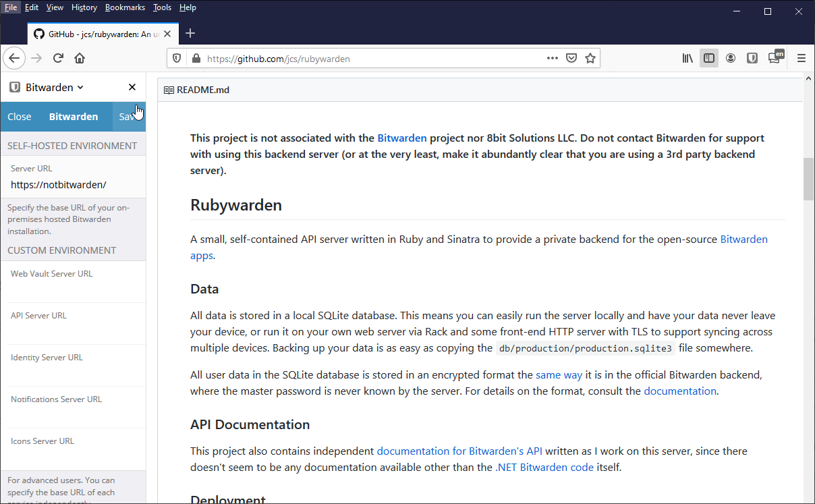Screen dimensions: 815x504
Task: Open the View menu
Action: point(55,7)
